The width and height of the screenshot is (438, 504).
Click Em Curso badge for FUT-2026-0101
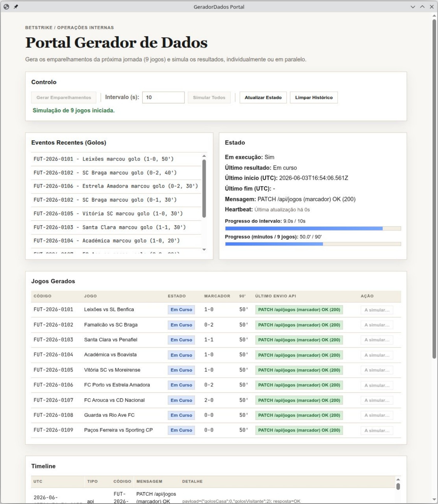click(x=181, y=310)
